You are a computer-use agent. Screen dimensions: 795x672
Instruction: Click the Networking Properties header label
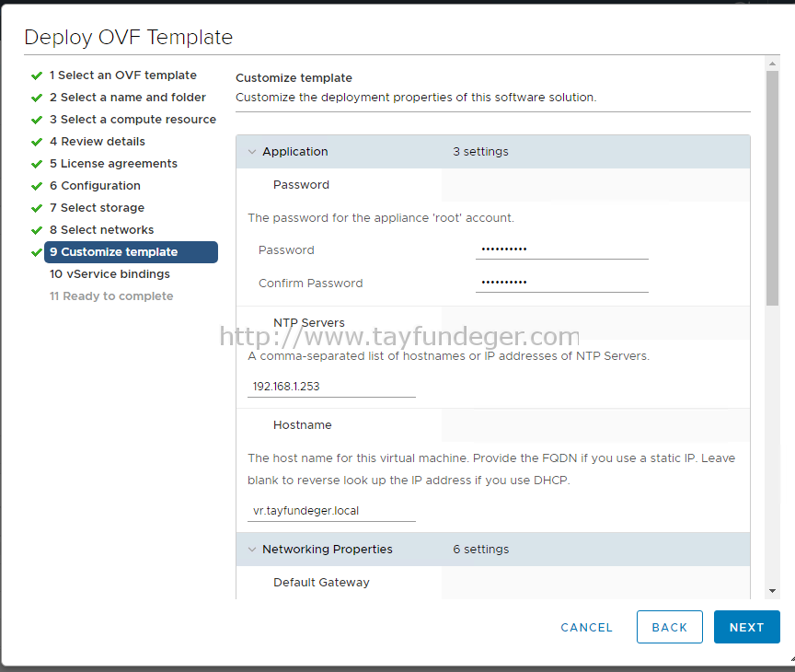[328, 550]
